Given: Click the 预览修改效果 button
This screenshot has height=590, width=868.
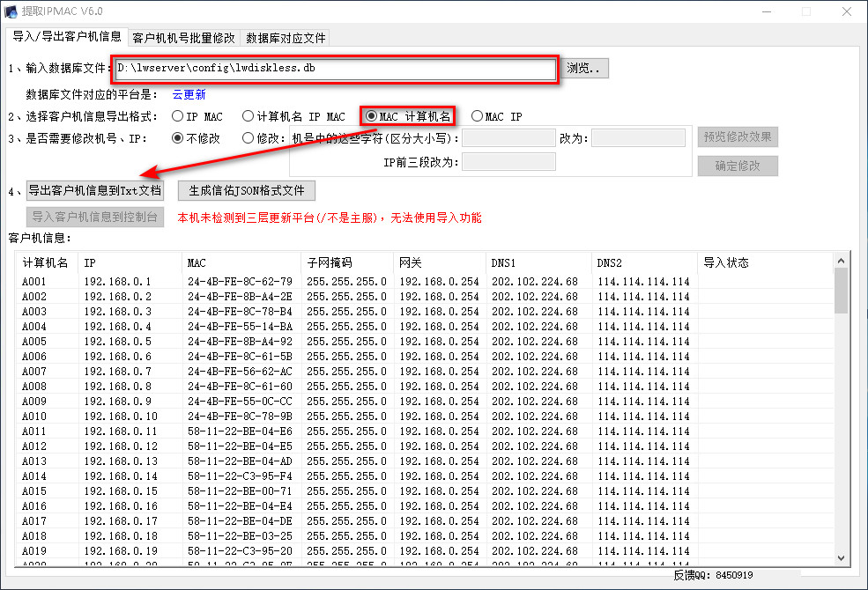Looking at the screenshot, I should 738,136.
